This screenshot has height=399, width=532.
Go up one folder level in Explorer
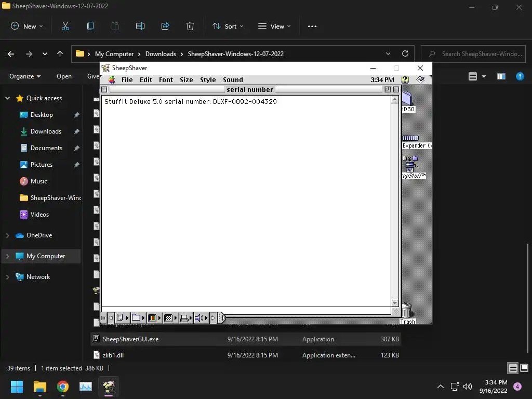(60, 54)
